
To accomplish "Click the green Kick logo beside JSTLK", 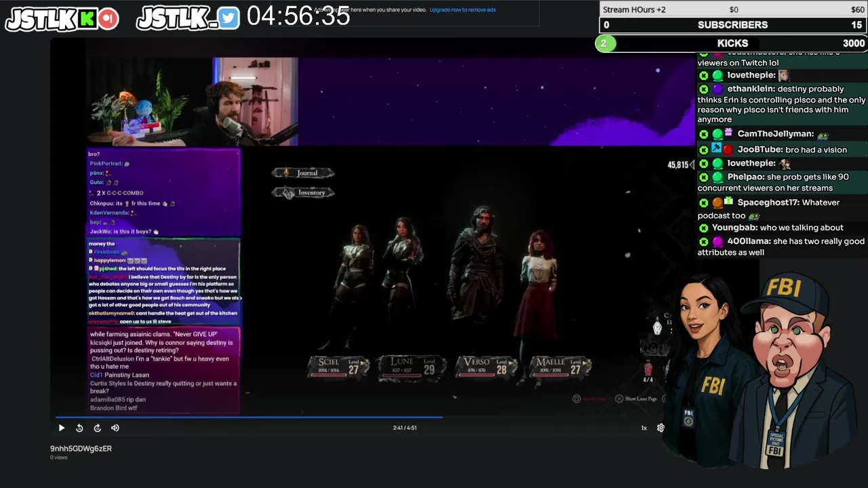I will click(87, 19).
